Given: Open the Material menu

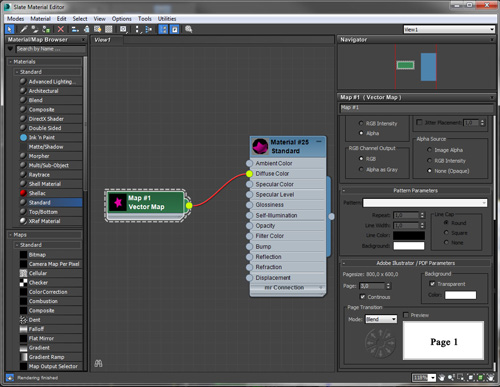Looking at the screenshot, I should [x=40, y=19].
